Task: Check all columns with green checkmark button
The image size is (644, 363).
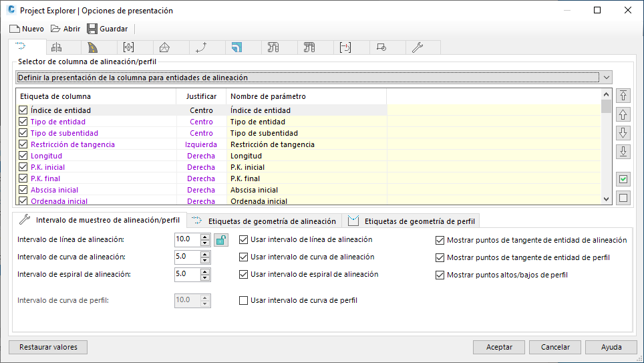Action: (623, 179)
